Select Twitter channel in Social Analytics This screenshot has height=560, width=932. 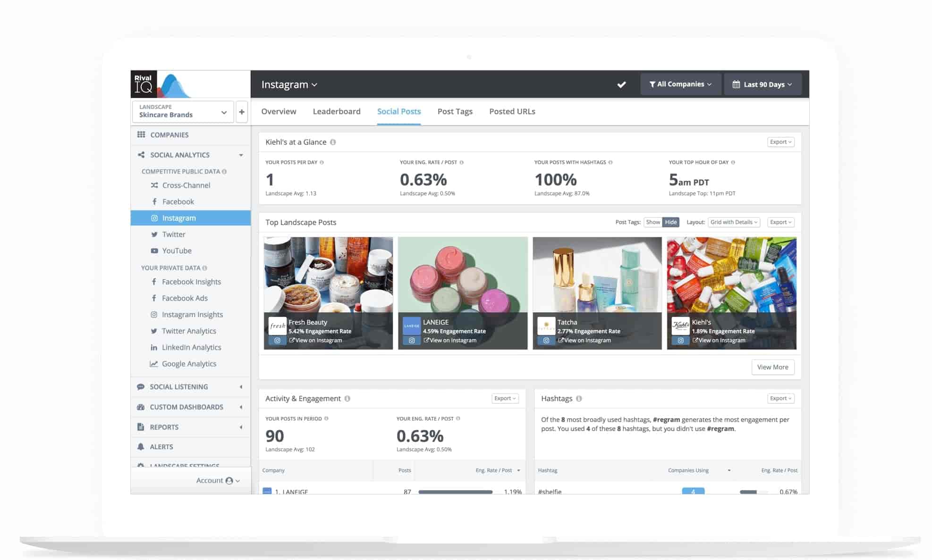[174, 234]
